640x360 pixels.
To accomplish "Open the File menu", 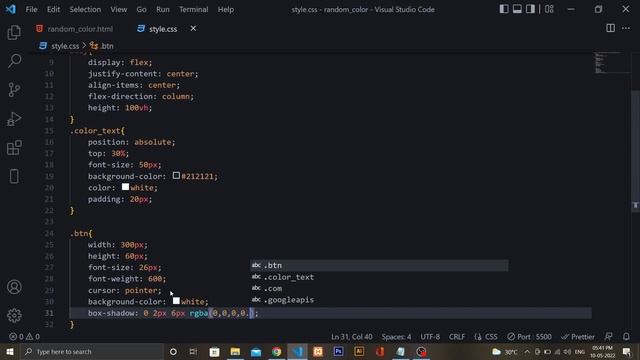I will 31,9.
